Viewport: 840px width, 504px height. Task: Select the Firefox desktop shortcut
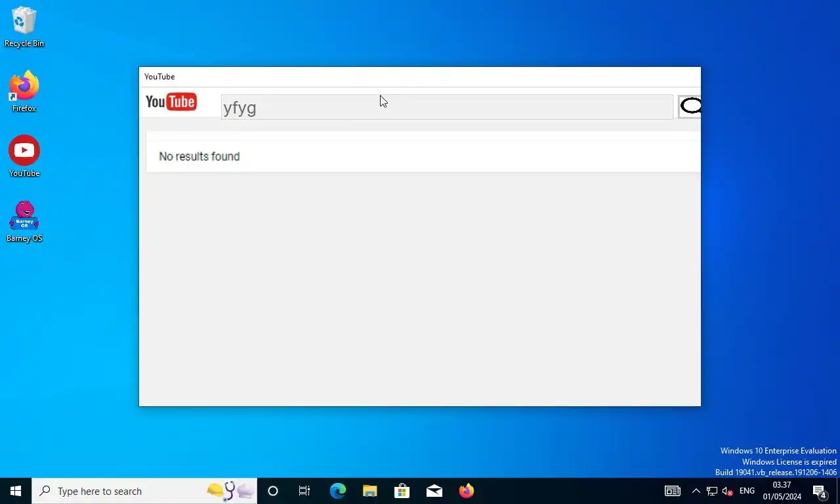pos(24,92)
